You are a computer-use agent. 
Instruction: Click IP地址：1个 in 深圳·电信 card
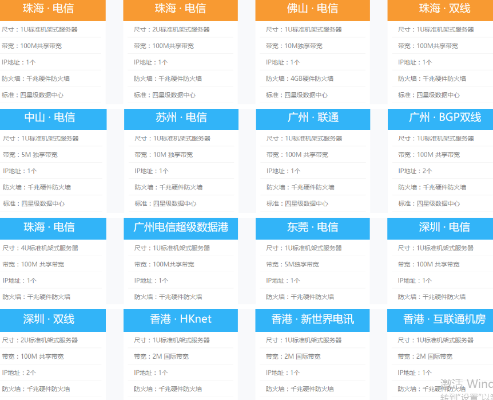(414, 281)
